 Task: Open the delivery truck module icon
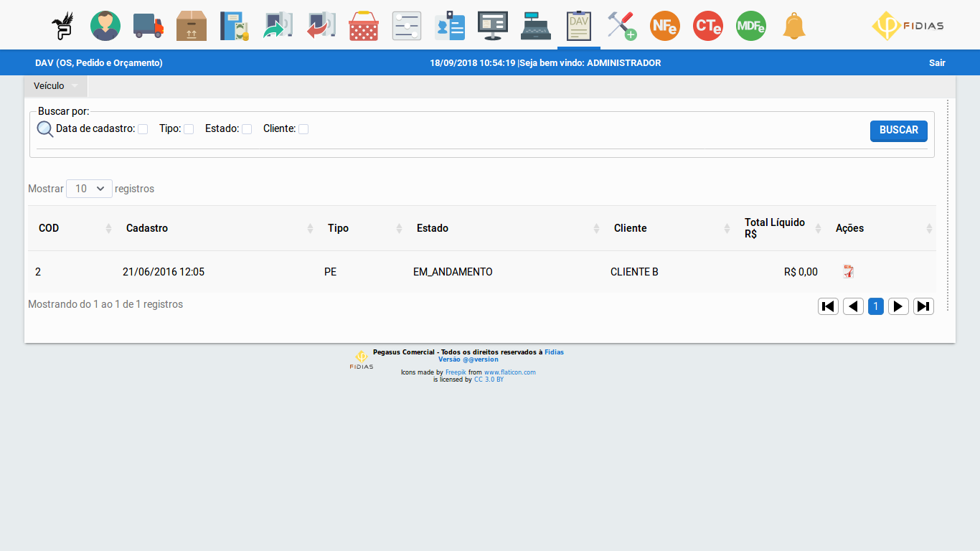coord(149,26)
